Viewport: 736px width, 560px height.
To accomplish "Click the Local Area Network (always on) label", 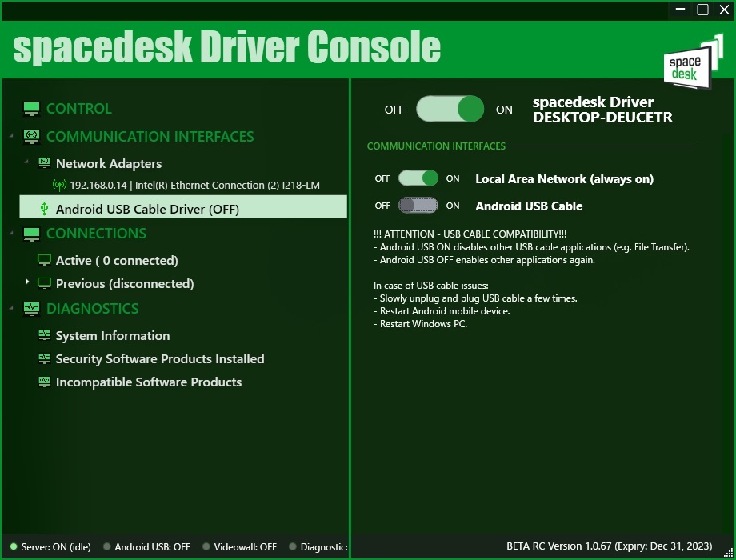I will pyautogui.click(x=564, y=179).
